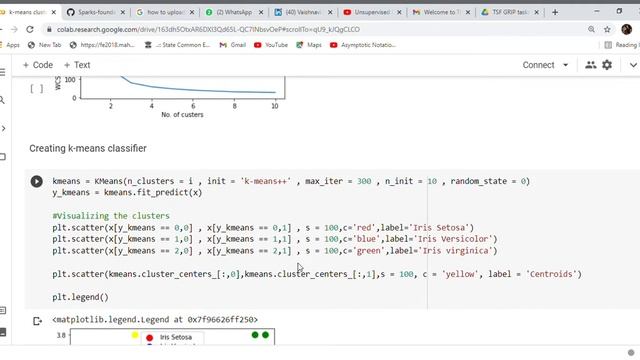Open the Reading list button
Image resolution: width=640 pixels, height=360 pixels.
(x=622, y=45)
